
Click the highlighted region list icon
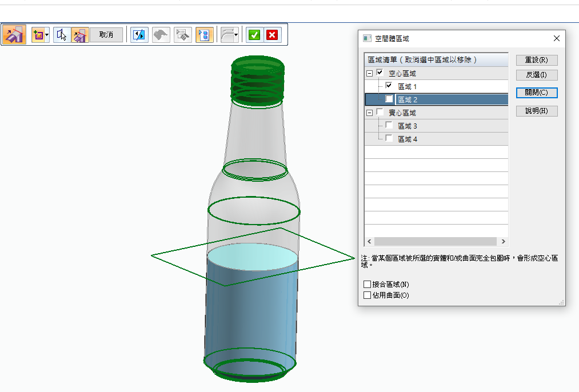pyautogui.click(x=204, y=35)
